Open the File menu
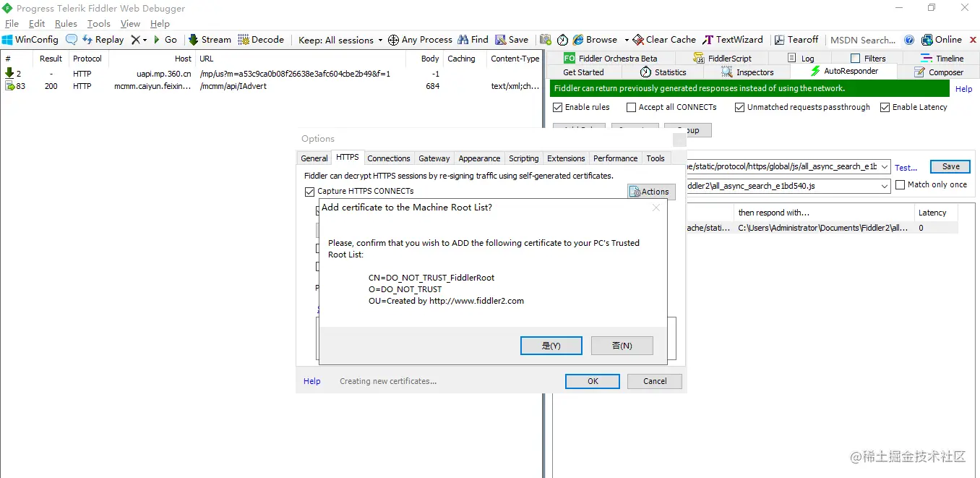 [12, 24]
